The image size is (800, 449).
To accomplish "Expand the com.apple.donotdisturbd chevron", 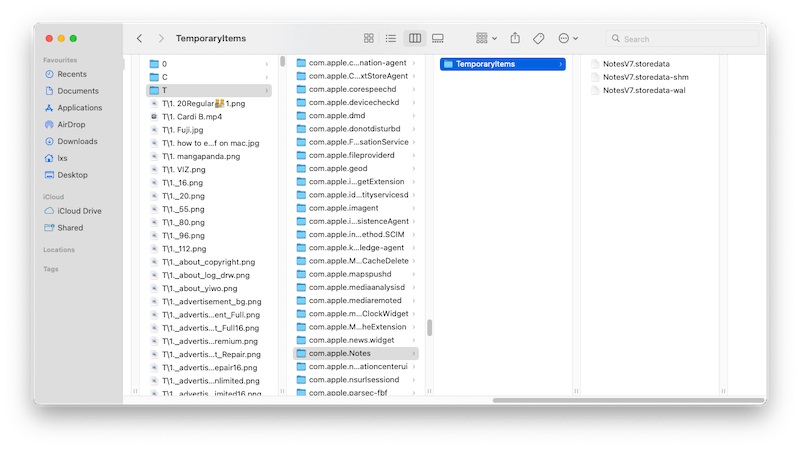I will pyautogui.click(x=414, y=129).
